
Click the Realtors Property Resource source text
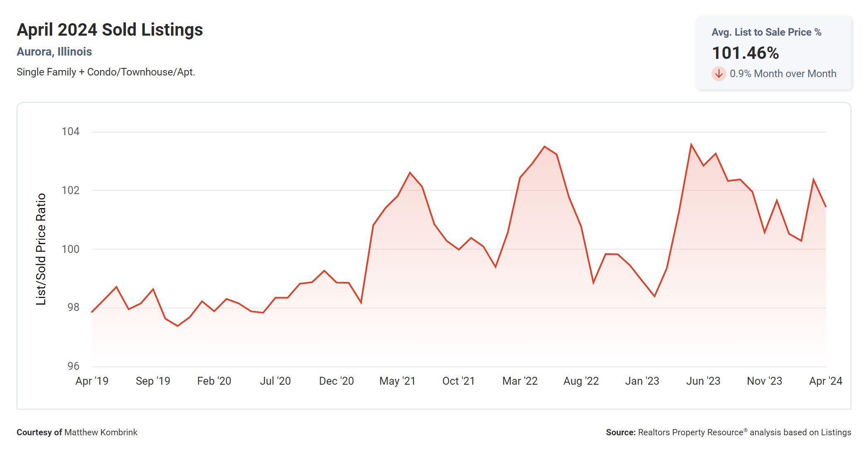point(690,432)
